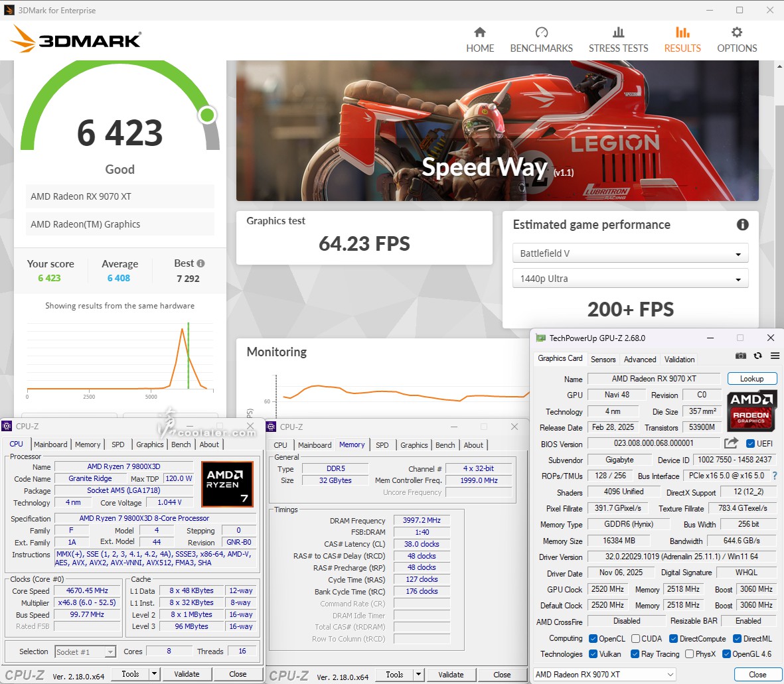
Task: Click the GPU-Z refresh icon
Action: pos(758,356)
